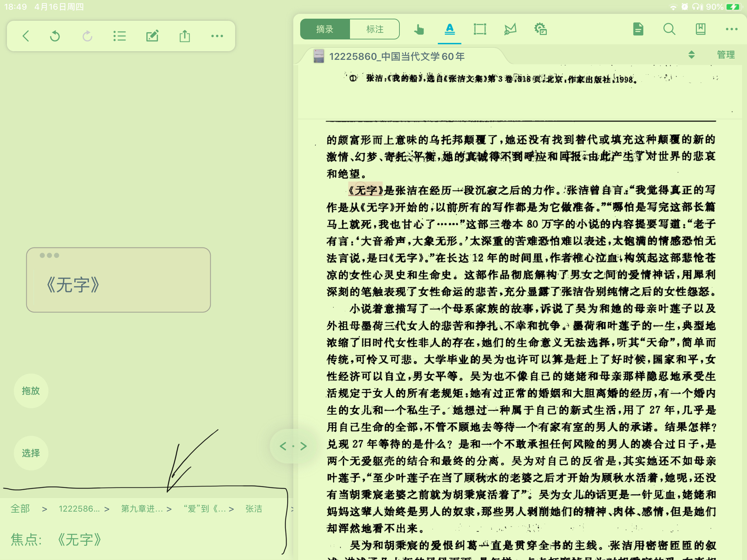Switch to 摘录 excerpt mode

point(325,29)
